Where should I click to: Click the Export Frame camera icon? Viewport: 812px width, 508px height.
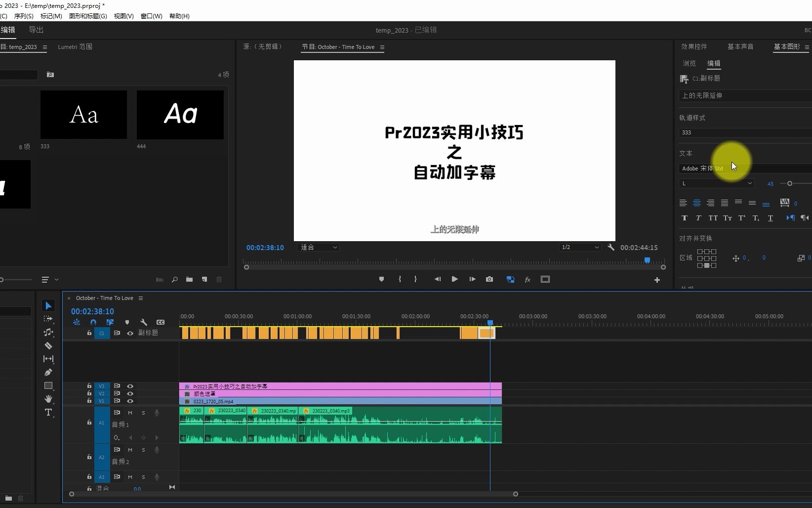(489, 279)
